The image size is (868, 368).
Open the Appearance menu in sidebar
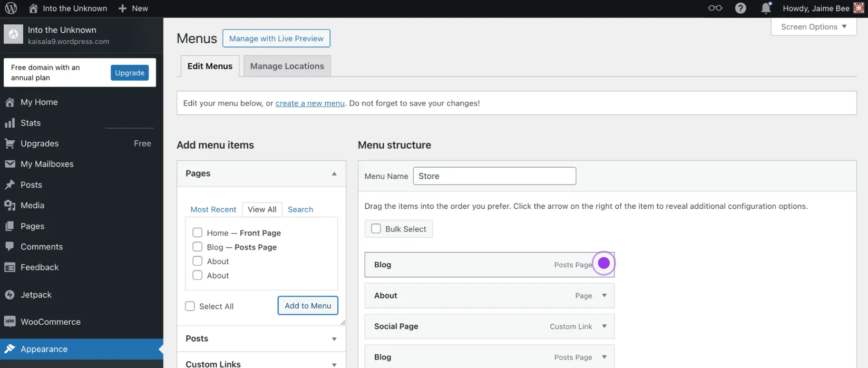(x=82, y=349)
